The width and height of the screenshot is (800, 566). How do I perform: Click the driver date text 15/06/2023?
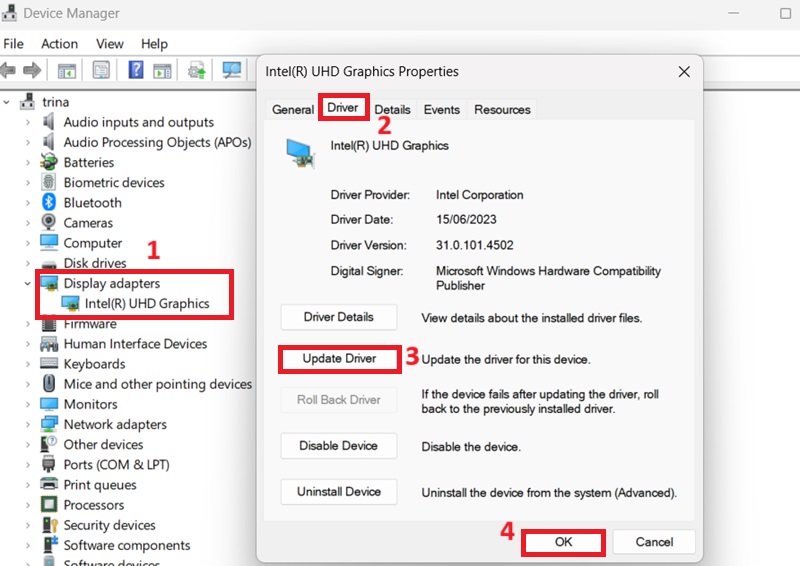pos(466,219)
